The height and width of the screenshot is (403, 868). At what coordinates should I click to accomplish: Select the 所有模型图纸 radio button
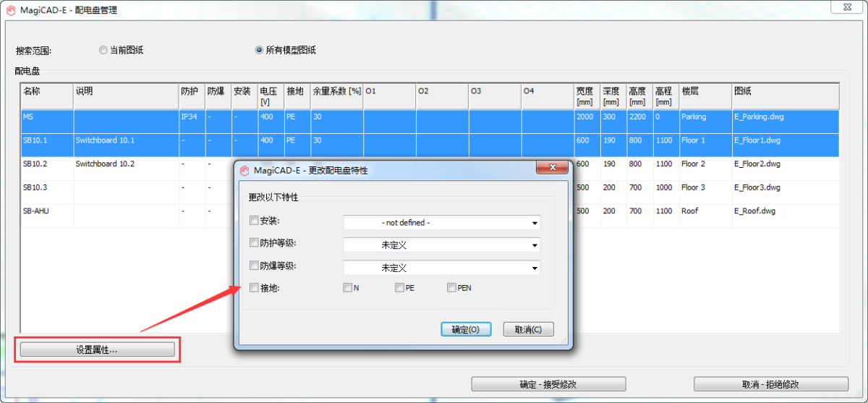[259, 51]
